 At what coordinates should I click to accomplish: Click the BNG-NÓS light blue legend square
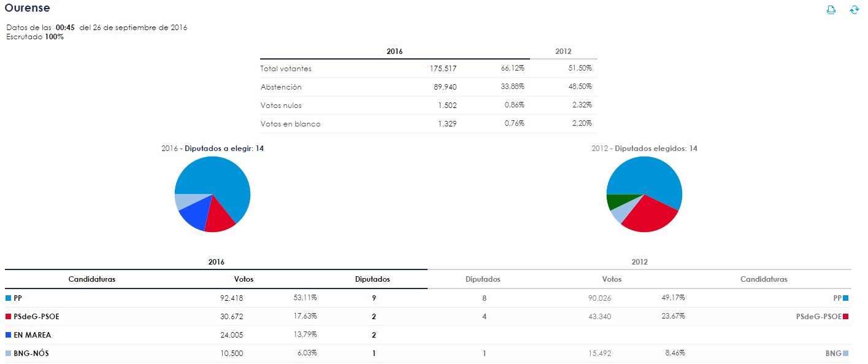[9, 354]
